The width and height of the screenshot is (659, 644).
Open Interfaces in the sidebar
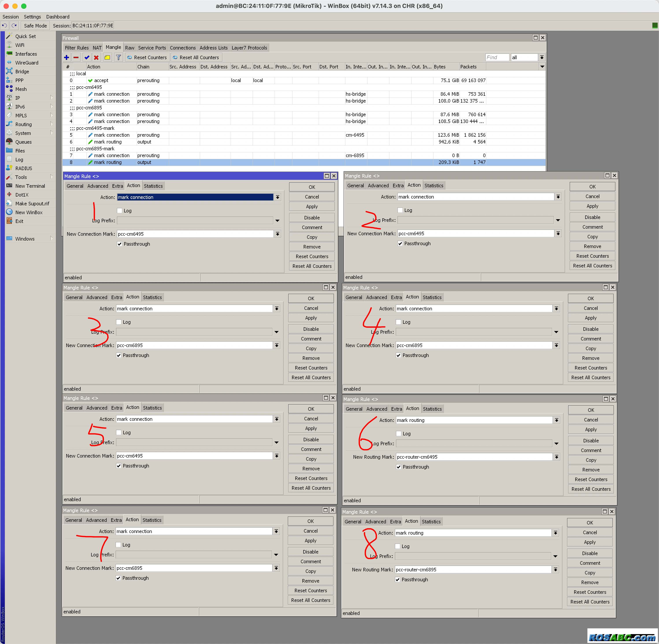(26, 54)
